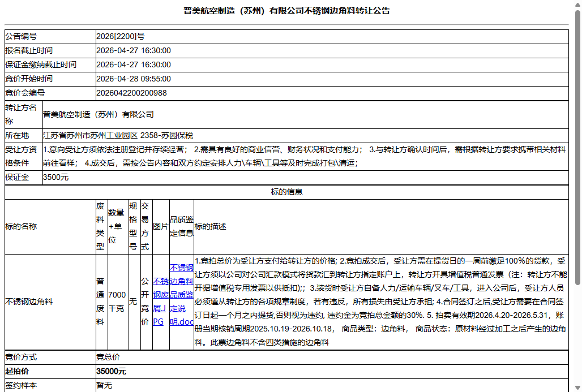Viewport: 582px width, 392px height.
Task: Click the scrollbar down arrow
Action: click(577, 388)
